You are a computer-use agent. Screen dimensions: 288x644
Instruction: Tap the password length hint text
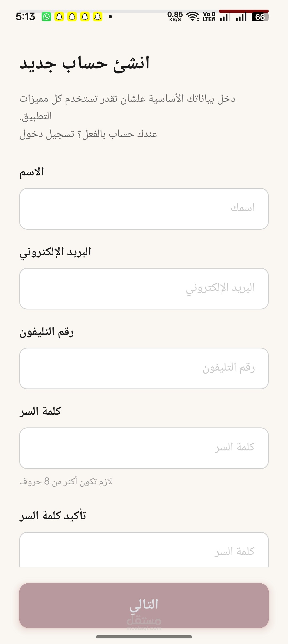coord(66,481)
